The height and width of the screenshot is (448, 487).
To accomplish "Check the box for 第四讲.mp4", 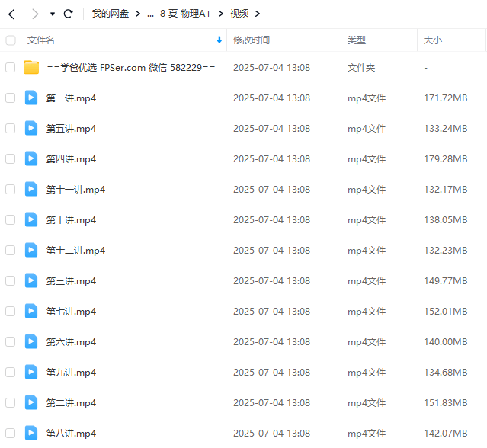I will click(x=10, y=158).
